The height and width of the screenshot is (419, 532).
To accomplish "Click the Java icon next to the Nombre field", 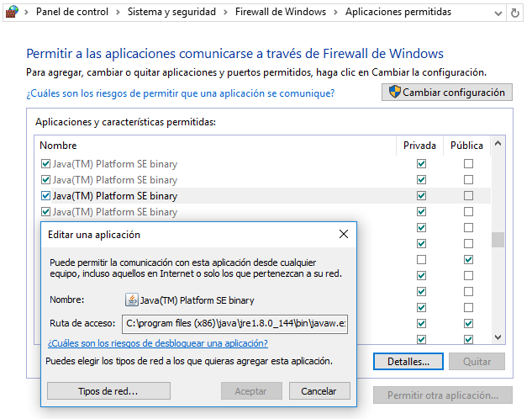I will click(132, 300).
